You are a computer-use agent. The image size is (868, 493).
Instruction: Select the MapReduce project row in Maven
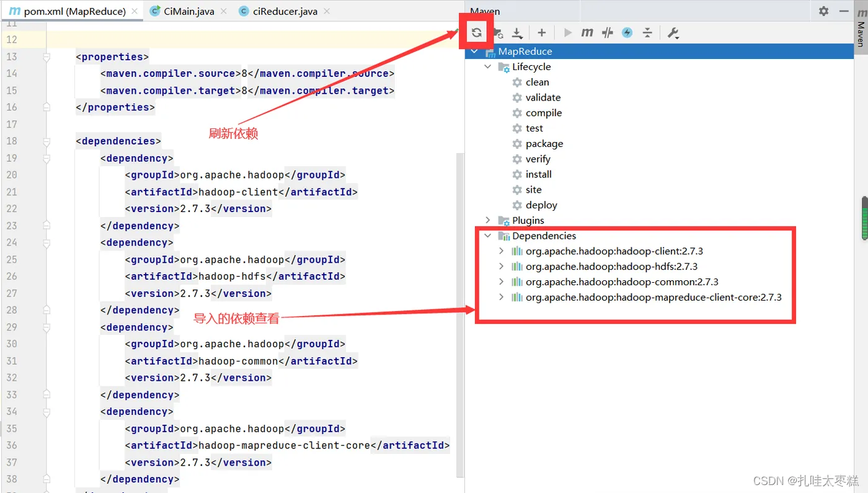[660, 51]
